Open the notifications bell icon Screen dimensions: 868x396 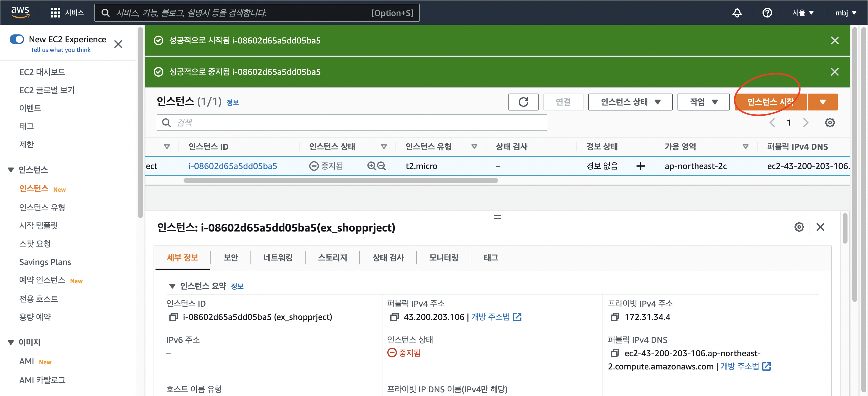[x=737, y=13]
